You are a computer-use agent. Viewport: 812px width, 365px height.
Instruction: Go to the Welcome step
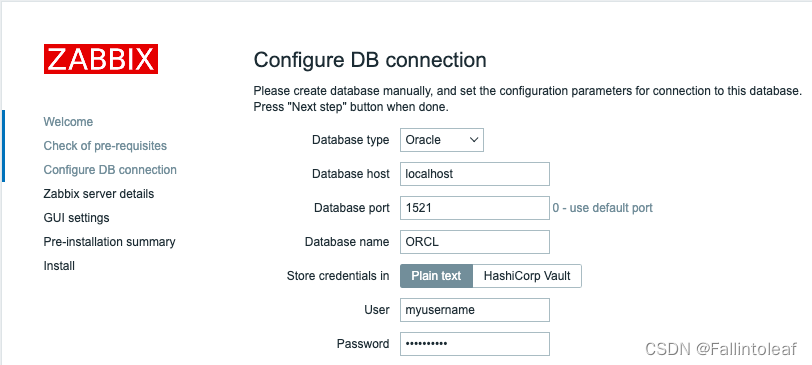[68, 122]
